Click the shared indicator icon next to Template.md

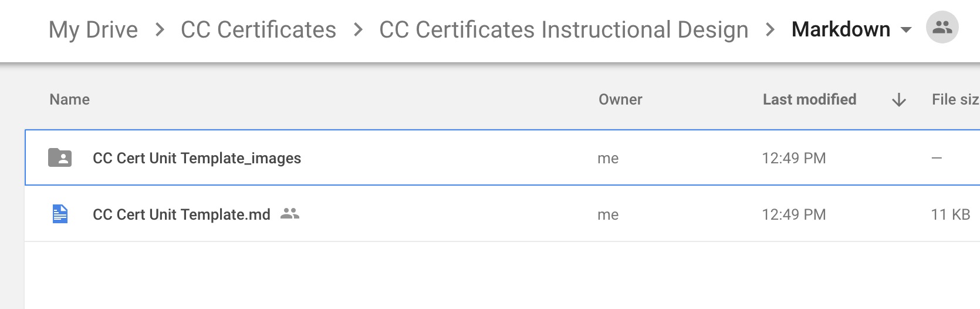tap(290, 214)
